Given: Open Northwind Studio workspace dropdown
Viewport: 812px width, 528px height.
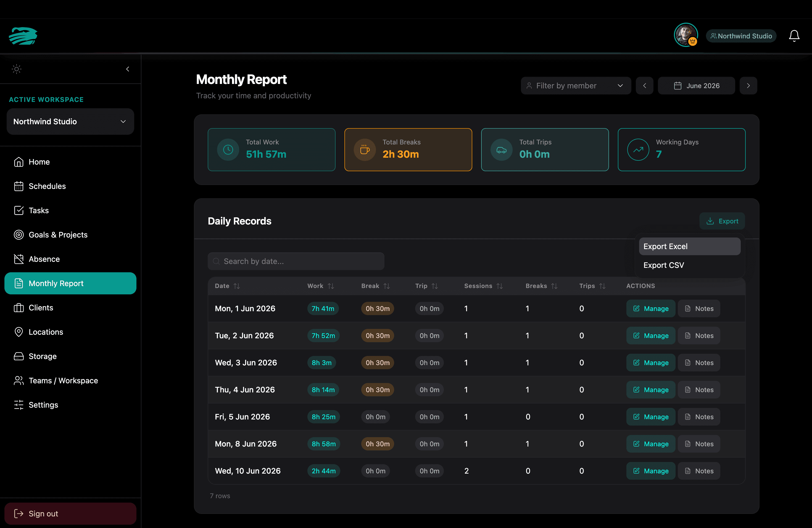Looking at the screenshot, I should pyautogui.click(x=70, y=122).
